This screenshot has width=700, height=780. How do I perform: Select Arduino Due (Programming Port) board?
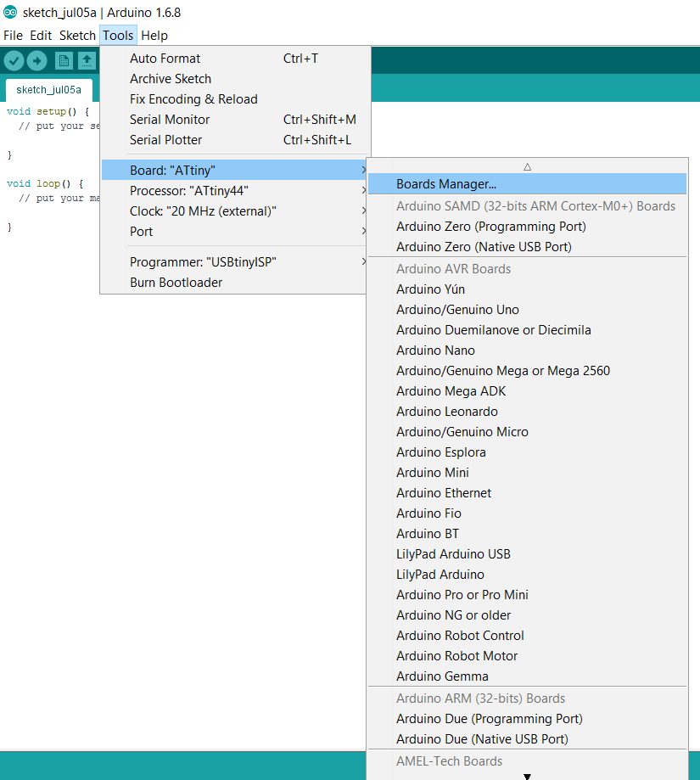528,719
